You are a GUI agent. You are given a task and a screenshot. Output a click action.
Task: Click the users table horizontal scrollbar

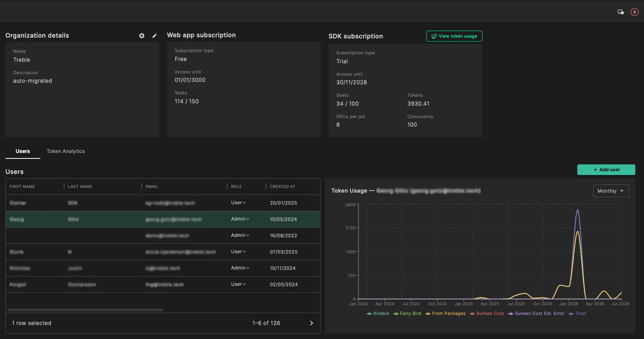coord(85,310)
